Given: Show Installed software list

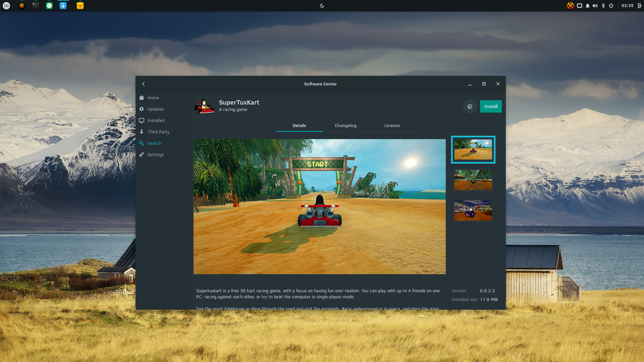Looking at the screenshot, I should (156, 120).
